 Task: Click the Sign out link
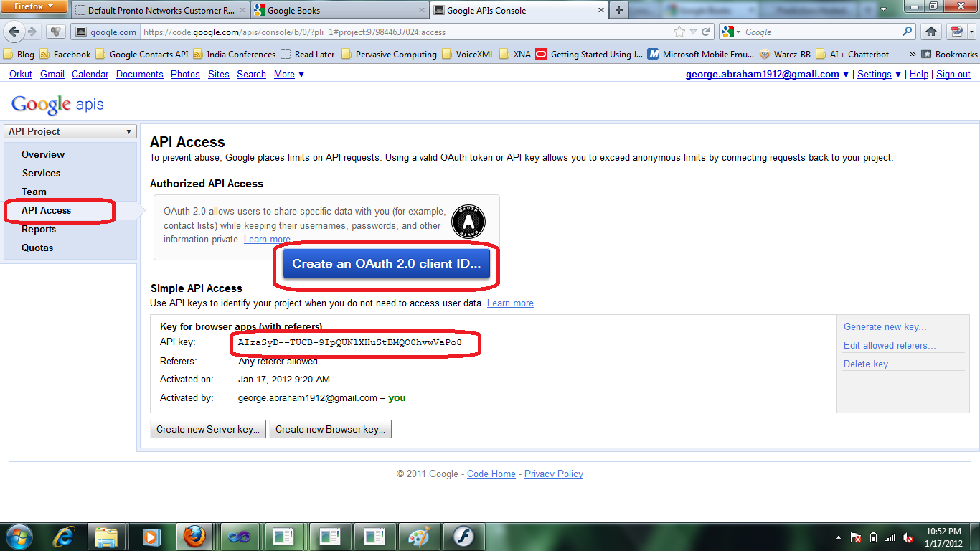click(953, 74)
